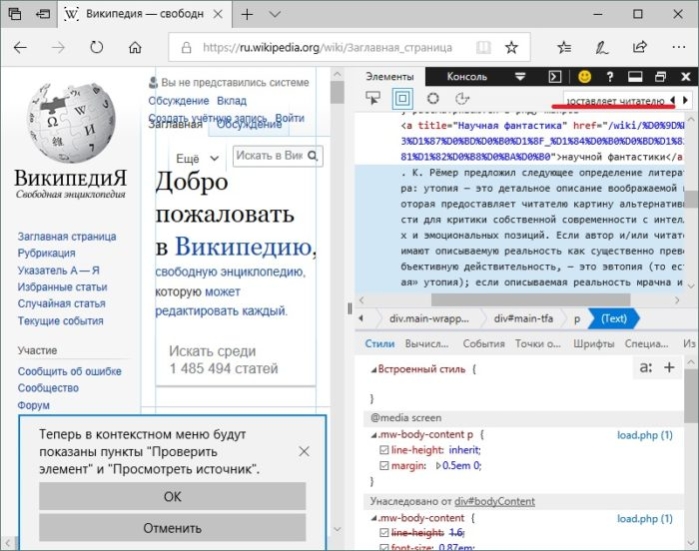Toggle pseudo states a: button
Screen dimensions: 699x551
pos(646,367)
